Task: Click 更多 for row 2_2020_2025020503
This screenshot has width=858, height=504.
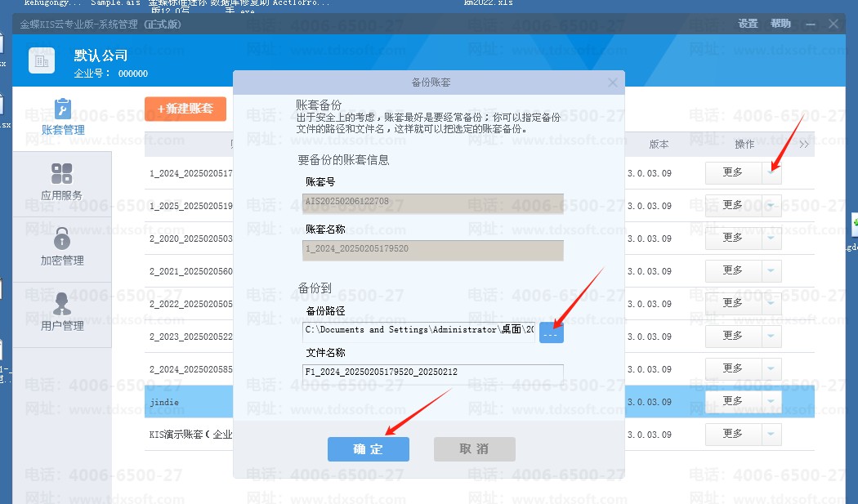Action: [733, 239]
